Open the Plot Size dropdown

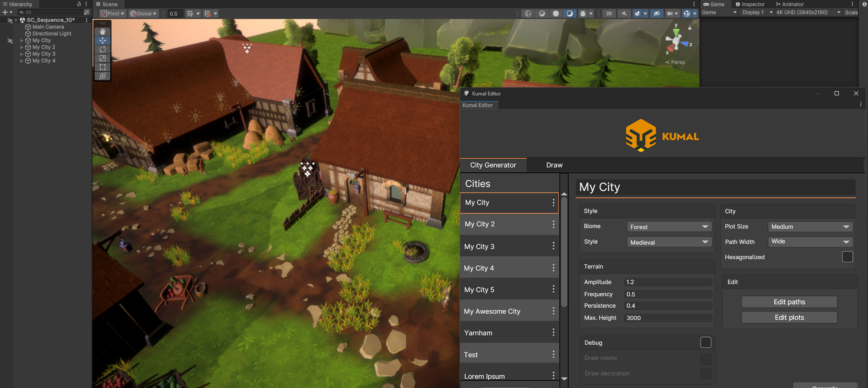pos(810,227)
